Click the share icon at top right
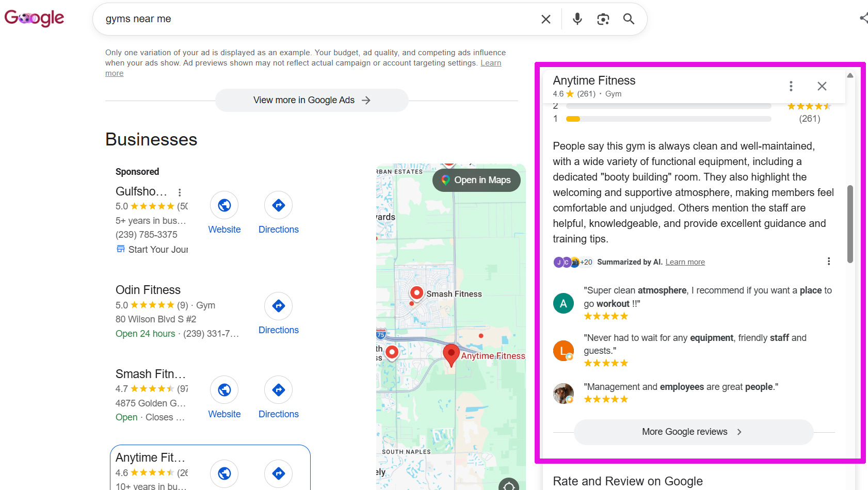Viewport: 868px width, 490px height. 864,18
